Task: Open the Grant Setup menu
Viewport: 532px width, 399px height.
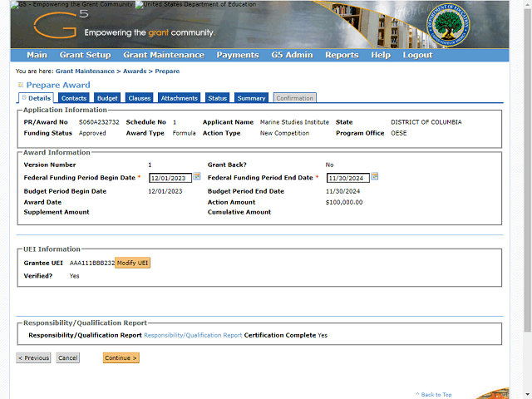Action: coord(85,55)
